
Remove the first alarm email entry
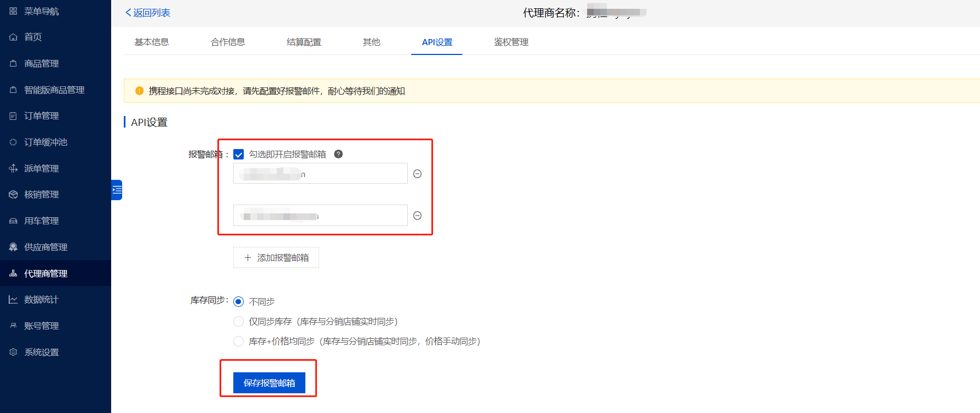click(417, 174)
